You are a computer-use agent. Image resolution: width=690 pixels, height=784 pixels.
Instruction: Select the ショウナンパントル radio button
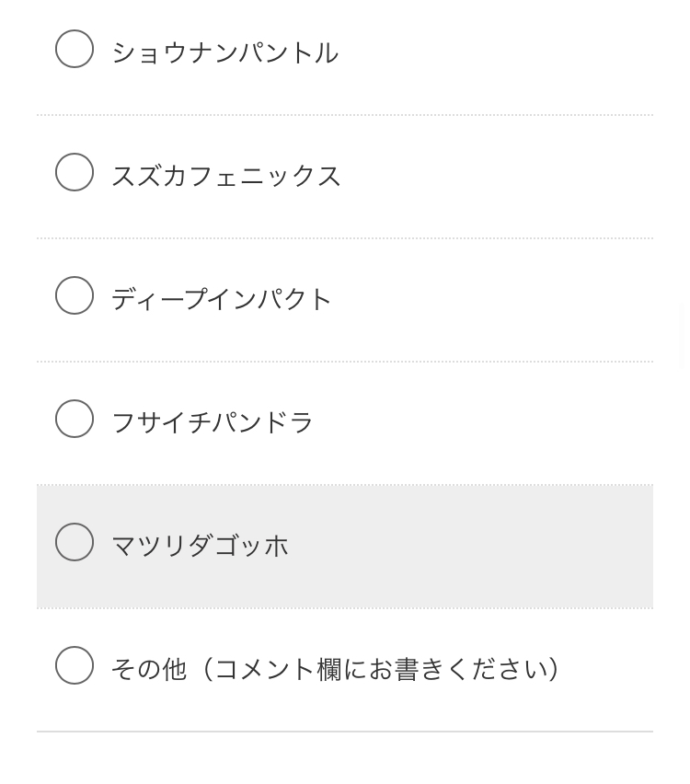75,50
